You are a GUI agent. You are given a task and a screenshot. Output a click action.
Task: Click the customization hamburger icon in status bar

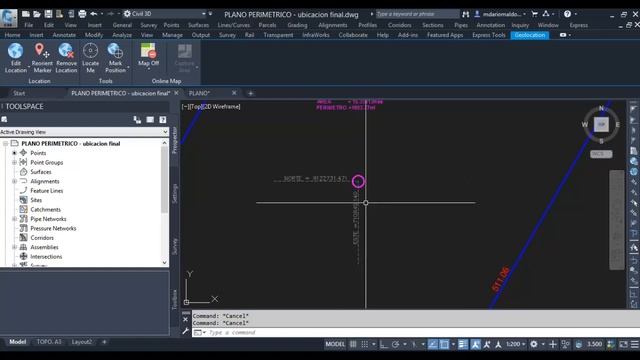[x=635, y=344]
